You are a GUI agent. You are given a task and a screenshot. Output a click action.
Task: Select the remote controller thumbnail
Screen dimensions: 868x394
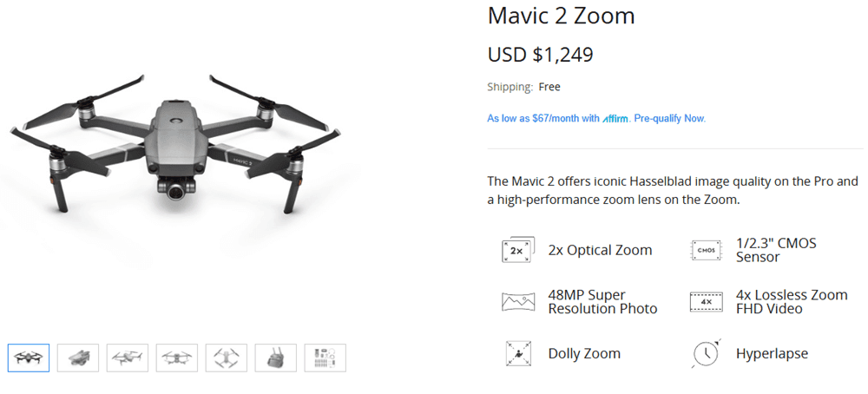click(276, 358)
